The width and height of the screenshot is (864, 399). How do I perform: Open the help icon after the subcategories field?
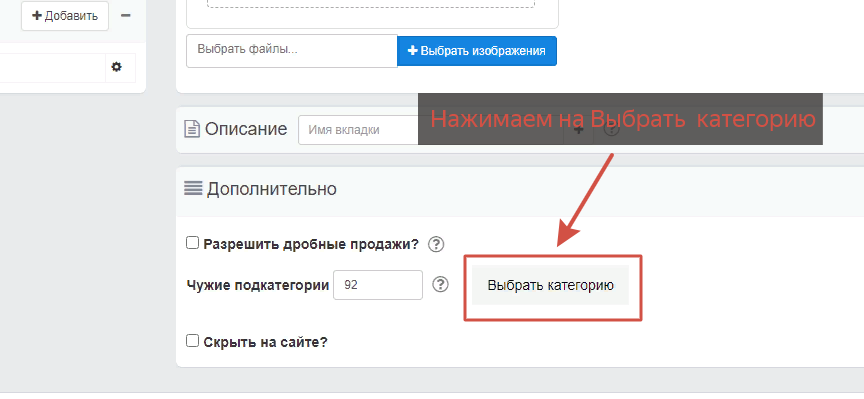[x=440, y=284]
